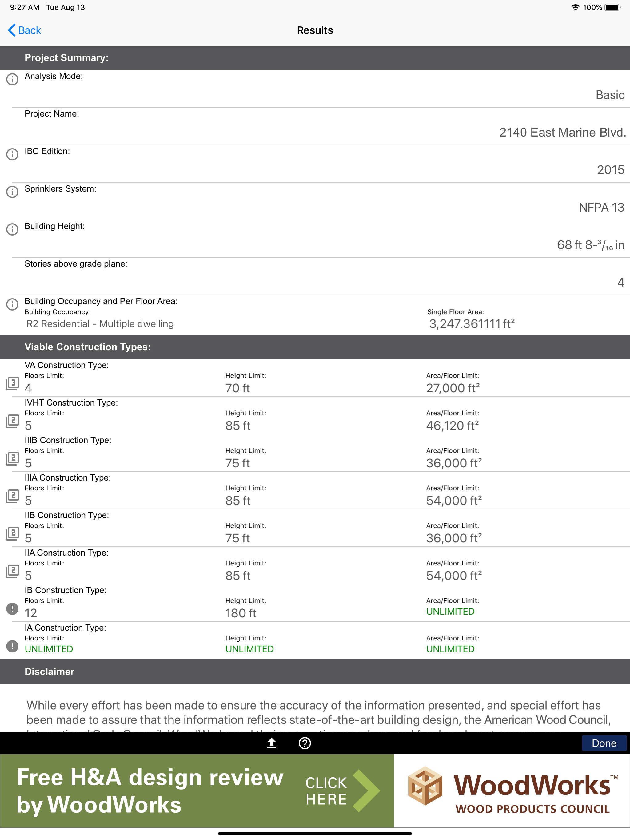Tap the Analysis Mode info icon
Viewport: 630px width, 840px height.
[12, 79]
